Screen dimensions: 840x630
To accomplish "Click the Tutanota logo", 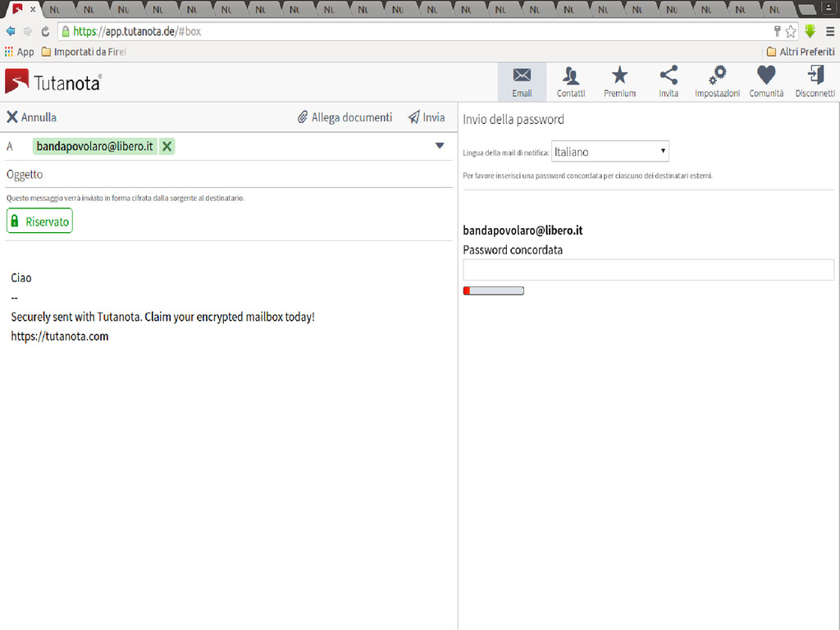I will 52,82.
